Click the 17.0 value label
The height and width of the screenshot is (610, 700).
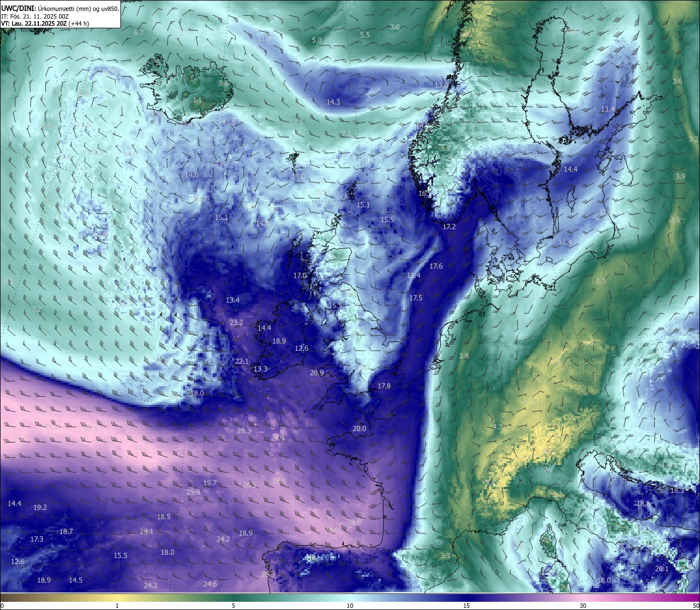300,275
